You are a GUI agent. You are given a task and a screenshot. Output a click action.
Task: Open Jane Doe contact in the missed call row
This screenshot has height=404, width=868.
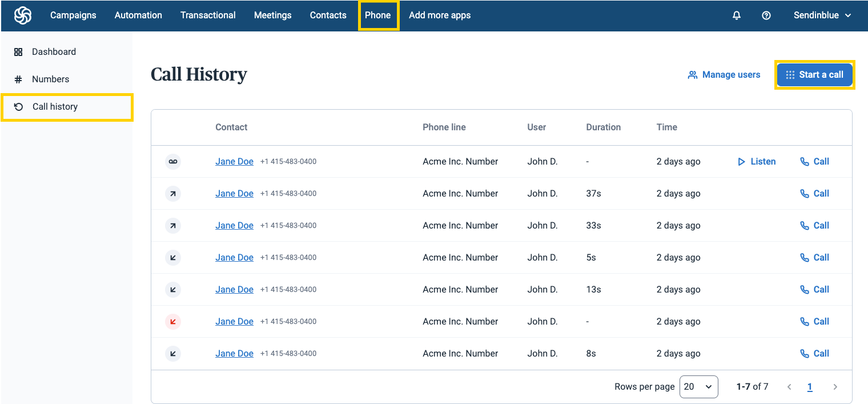(234, 322)
